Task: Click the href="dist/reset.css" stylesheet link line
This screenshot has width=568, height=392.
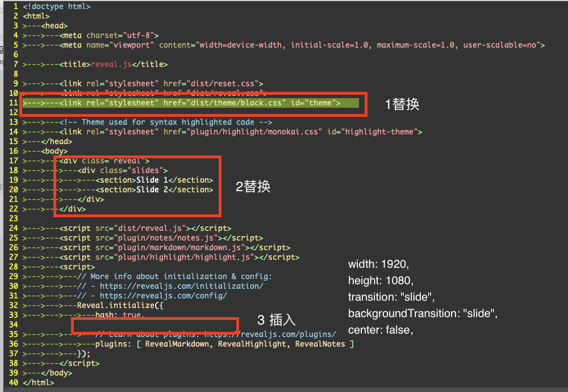Action: point(161,83)
